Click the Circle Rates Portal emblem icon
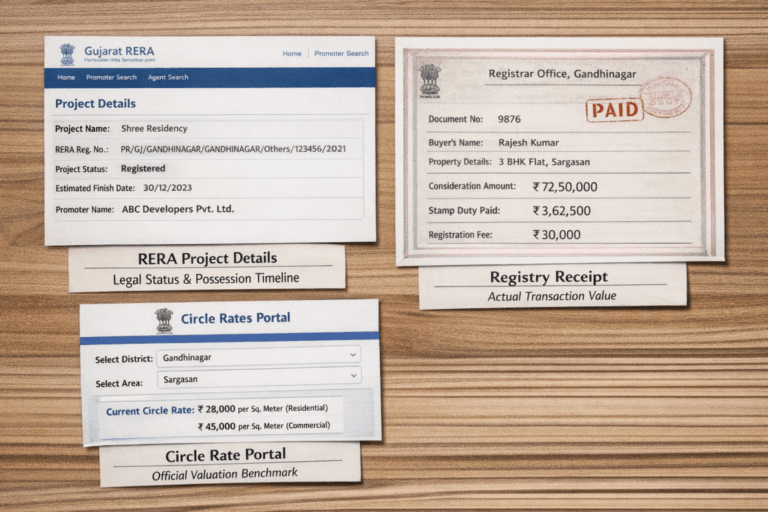Screen dimensions: 768x512 pyautogui.click(x=164, y=319)
